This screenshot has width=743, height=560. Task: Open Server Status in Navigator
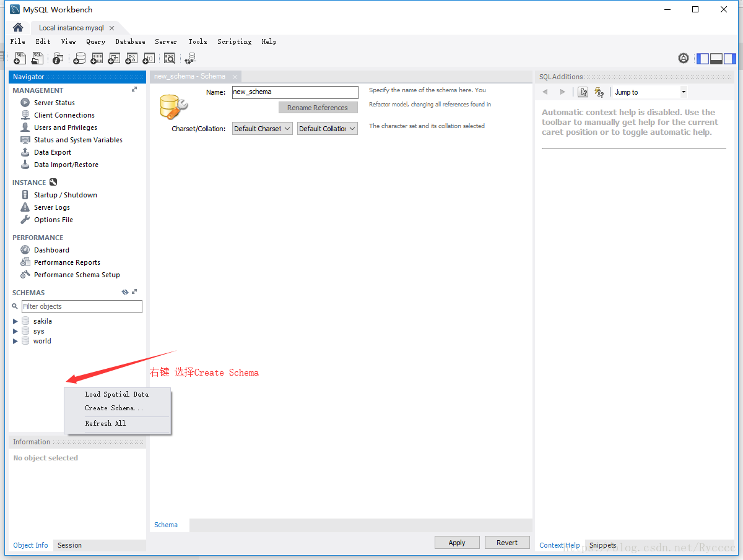[54, 103]
